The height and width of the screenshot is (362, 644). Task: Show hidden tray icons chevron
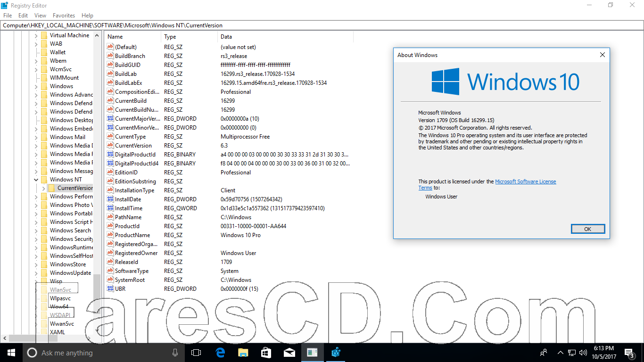coord(560,353)
